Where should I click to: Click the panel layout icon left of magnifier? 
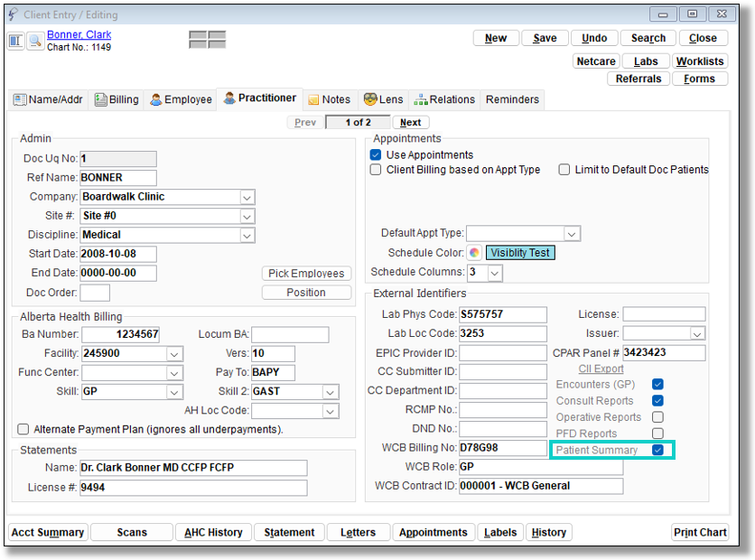(x=16, y=41)
